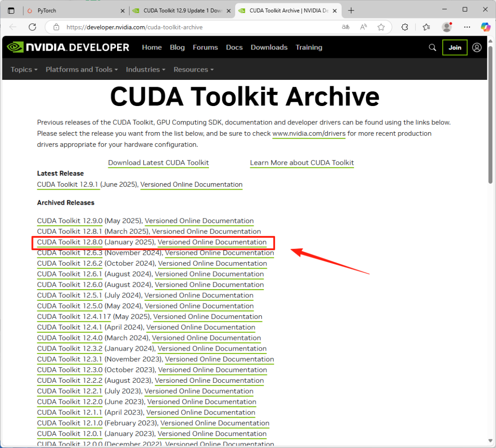Click the NVIDIA Developer logo
Screen dimensions: 496x448
coord(68,47)
